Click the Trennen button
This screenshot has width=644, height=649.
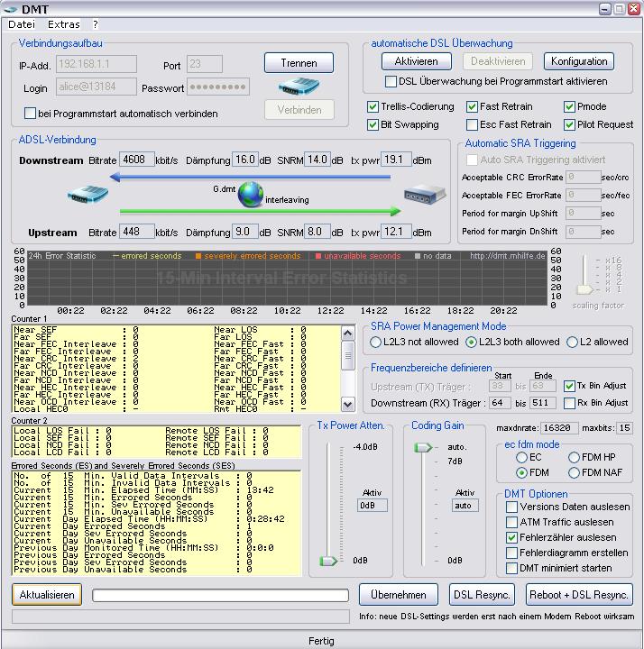tap(299, 63)
